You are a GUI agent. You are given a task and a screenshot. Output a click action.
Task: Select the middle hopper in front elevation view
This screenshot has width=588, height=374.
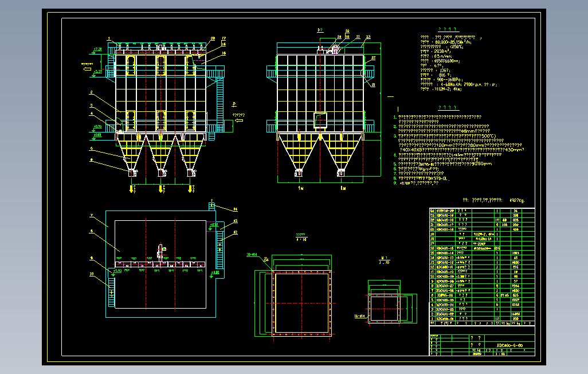tap(161, 155)
